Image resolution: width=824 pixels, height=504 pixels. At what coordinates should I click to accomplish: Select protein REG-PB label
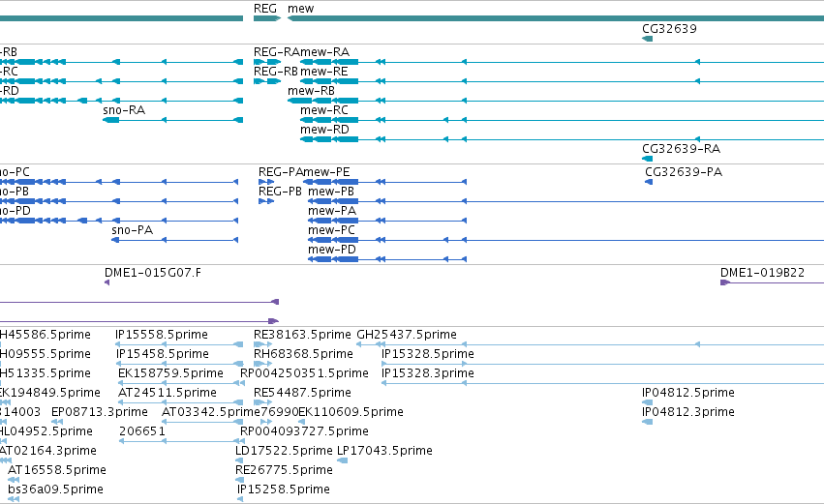[280, 192]
